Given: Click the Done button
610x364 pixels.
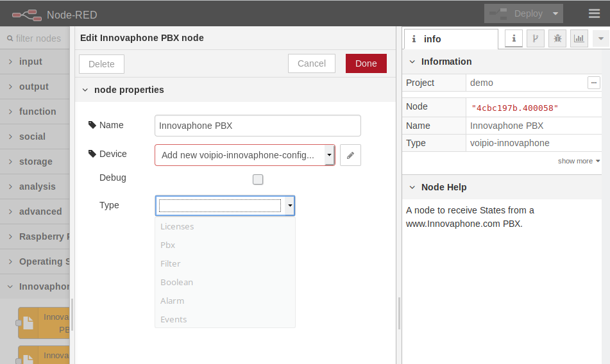Looking at the screenshot, I should click(x=366, y=63).
